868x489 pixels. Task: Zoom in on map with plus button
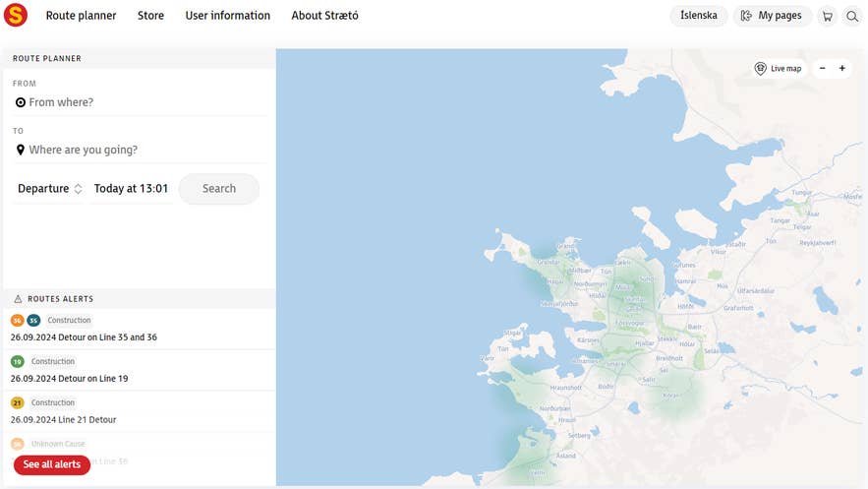(842, 69)
